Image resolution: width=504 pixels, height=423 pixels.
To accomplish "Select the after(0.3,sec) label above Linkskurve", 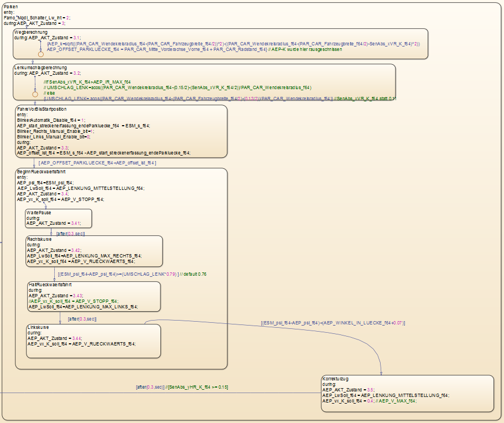I will pos(82,319).
